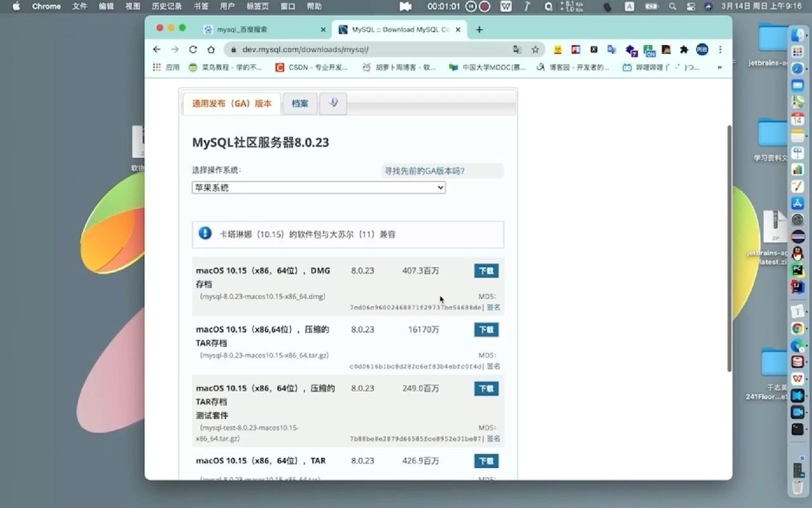Open Pages from the Dock
The height and width of the screenshot is (508, 812).
pos(797,186)
